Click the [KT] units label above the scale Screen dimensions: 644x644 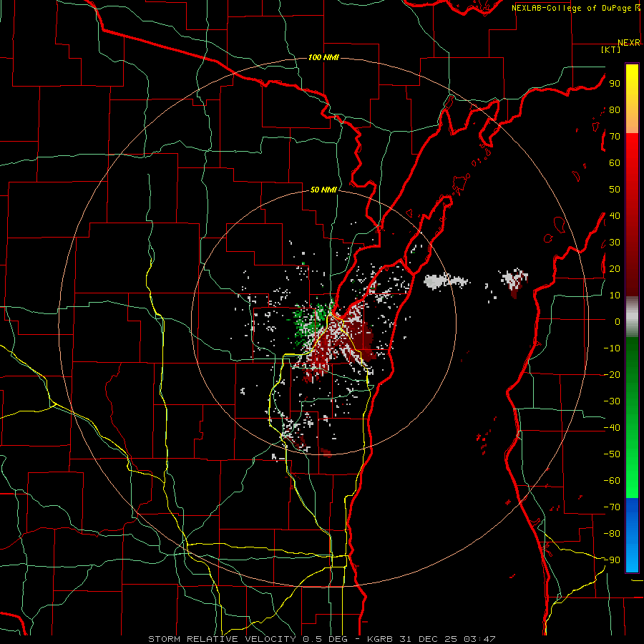pos(611,49)
